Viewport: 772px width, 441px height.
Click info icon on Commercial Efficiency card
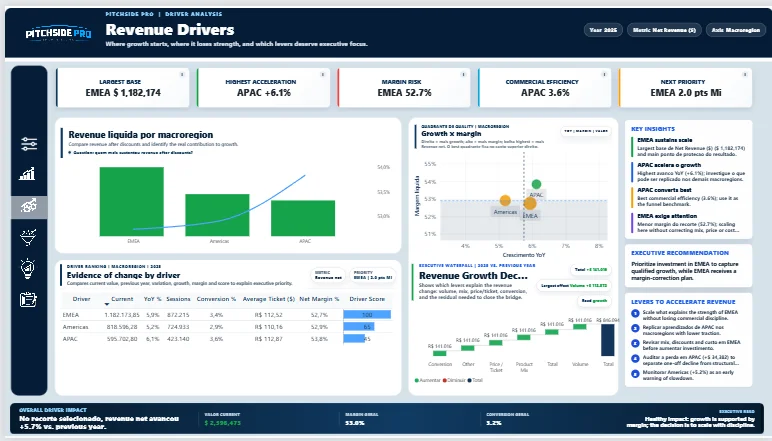(604, 74)
